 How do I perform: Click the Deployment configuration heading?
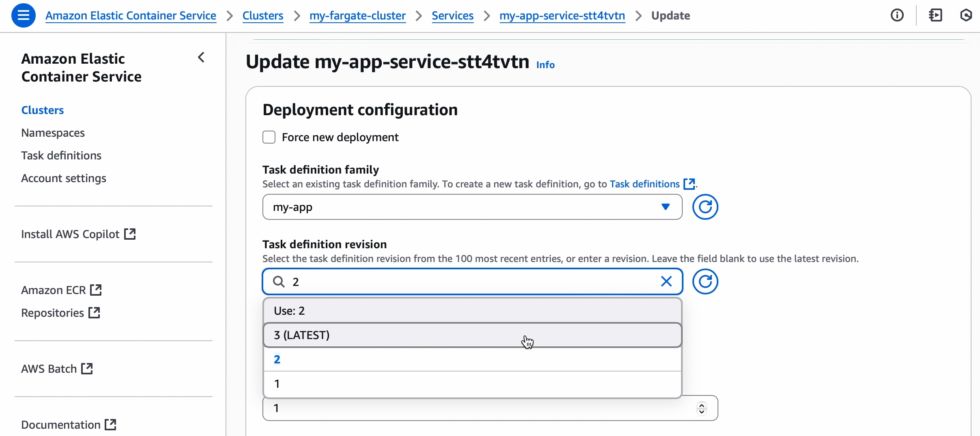[x=360, y=110]
